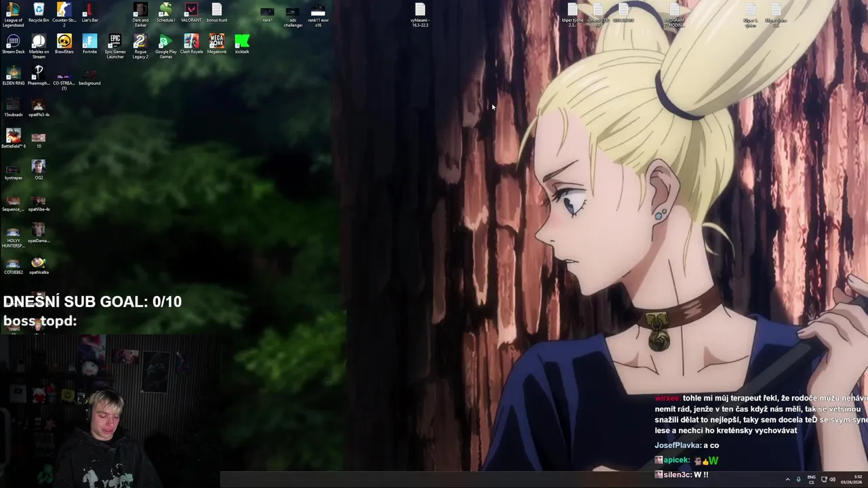Select the 15subsadc file
868x488 pixels.
pos(13,108)
